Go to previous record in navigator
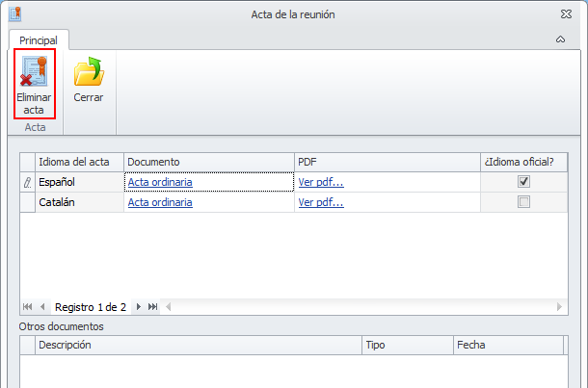588x388 pixels. tap(42, 307)
